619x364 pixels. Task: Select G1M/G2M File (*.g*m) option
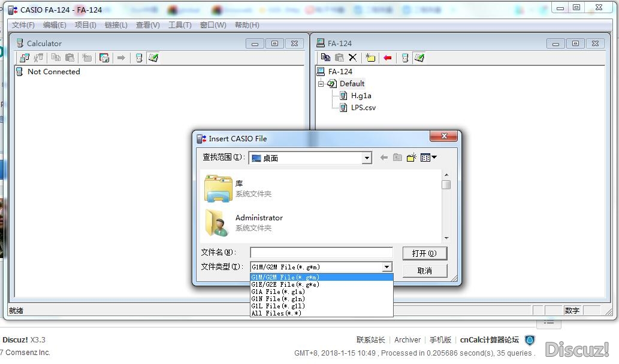322,277
